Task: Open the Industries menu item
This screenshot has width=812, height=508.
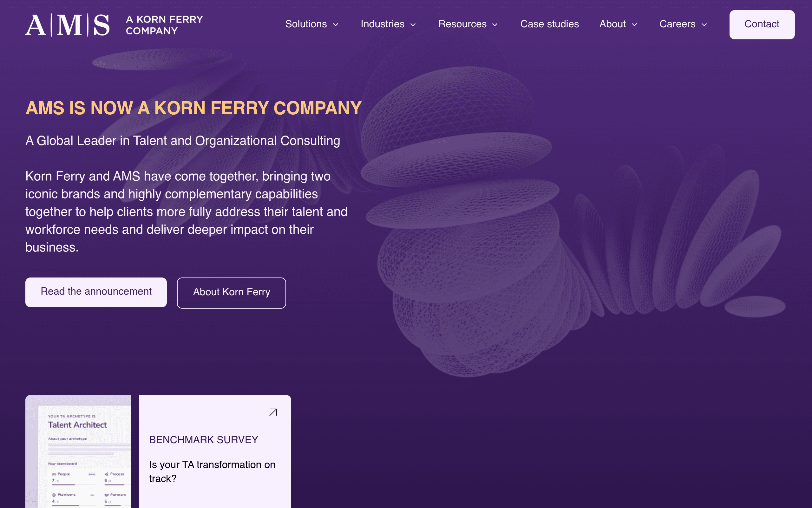Action: [383, 24]
